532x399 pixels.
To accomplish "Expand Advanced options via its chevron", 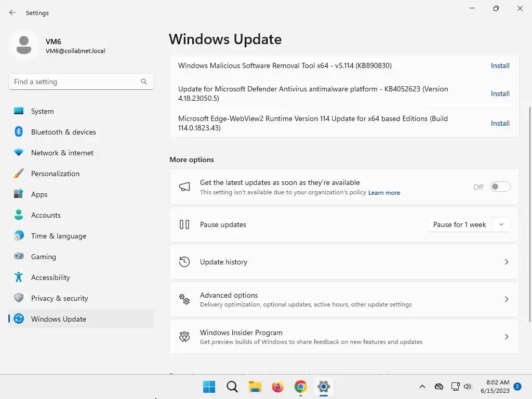I will (507, 299).
